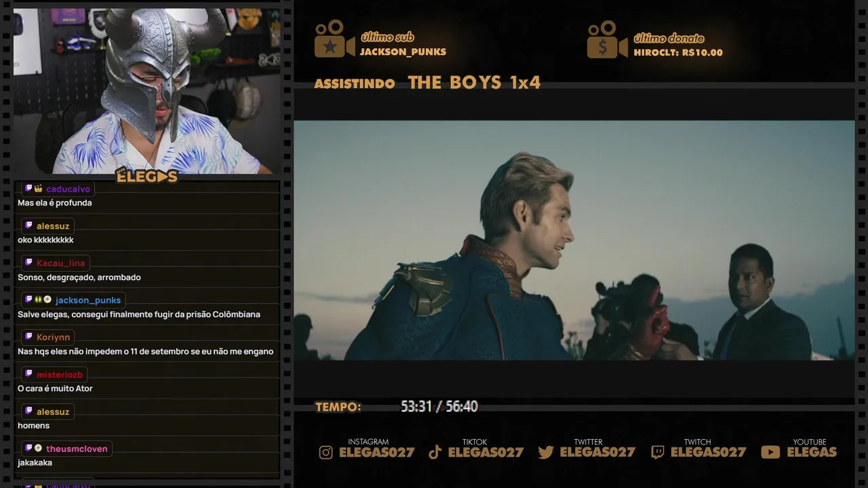Open the YouTube ELEGAS handle

tap(812, 452)
